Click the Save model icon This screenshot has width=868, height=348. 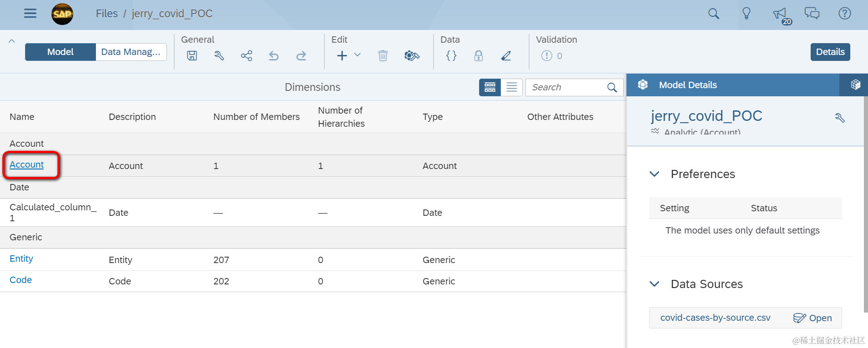192,56
